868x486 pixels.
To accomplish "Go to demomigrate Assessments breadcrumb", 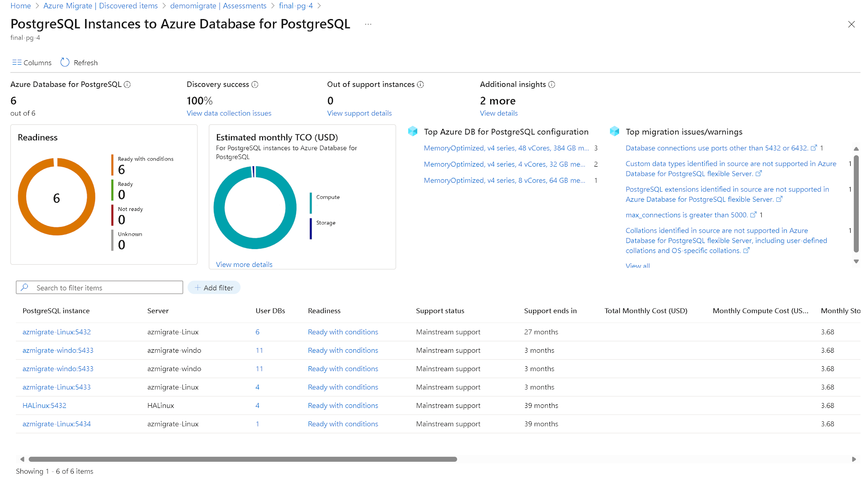I will point(218,6).
